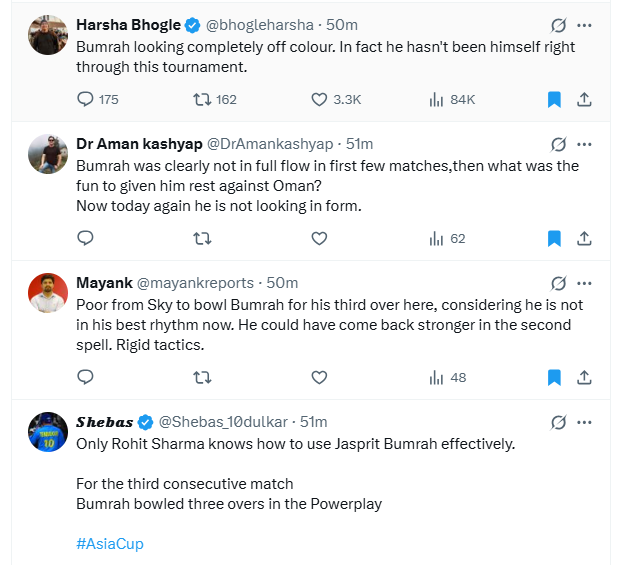Share Dr Aman kashyap's tweet
The height and width of the screenshot is (565, 621).
coord(585,238)
